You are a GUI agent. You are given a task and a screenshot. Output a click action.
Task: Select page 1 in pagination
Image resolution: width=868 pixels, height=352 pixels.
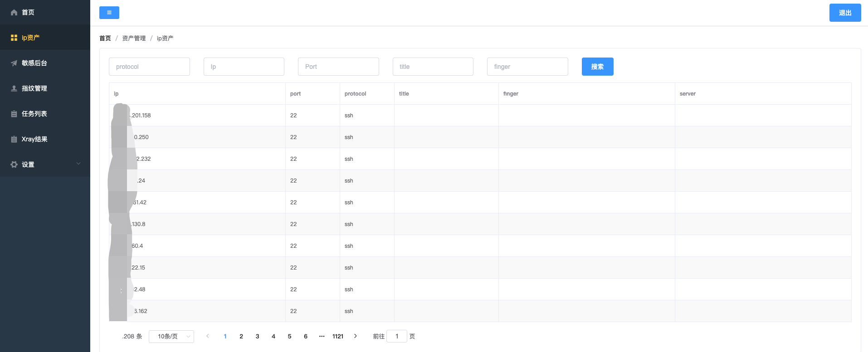[225, 336]
